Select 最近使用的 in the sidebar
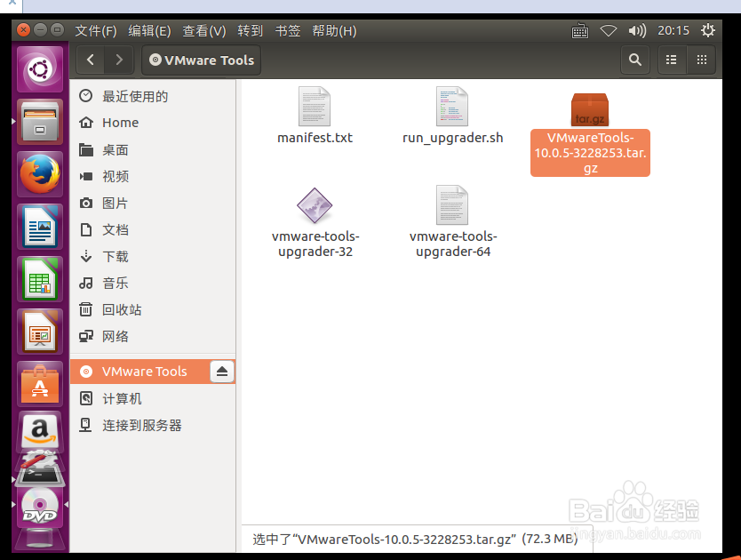 point(153,97)
